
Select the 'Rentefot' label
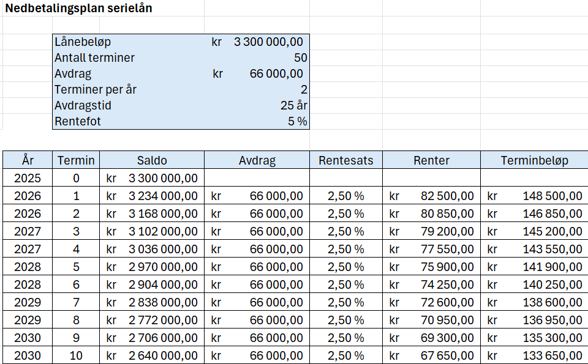tap(78, 121)
